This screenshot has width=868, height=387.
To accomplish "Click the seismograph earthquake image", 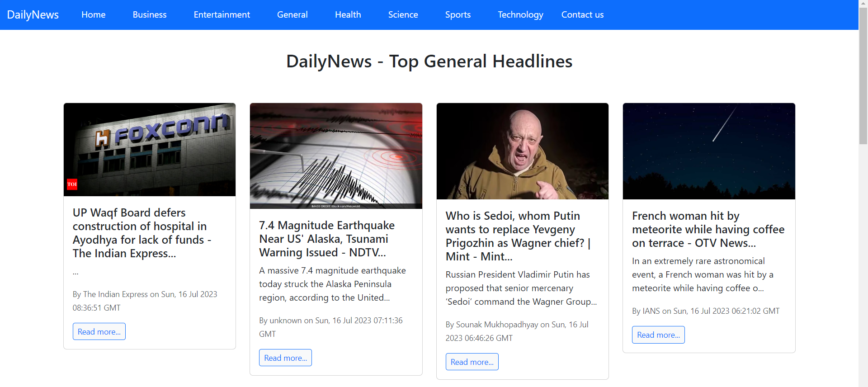I will [x=336, y=156].
